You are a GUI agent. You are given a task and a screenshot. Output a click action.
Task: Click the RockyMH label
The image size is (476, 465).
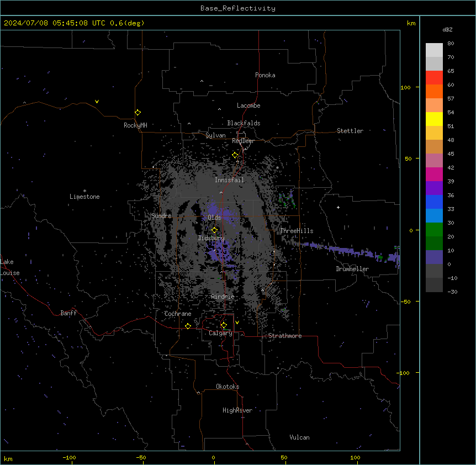click(135, 125)
